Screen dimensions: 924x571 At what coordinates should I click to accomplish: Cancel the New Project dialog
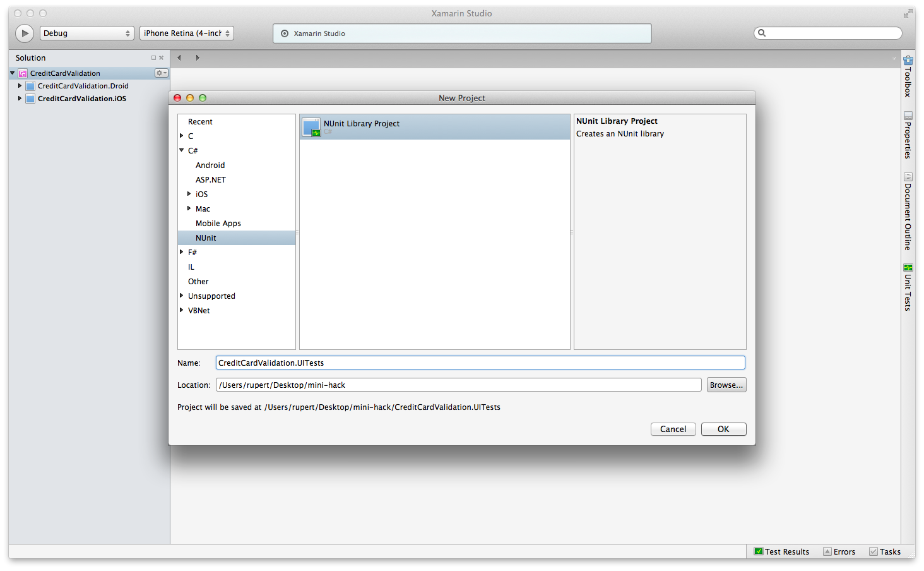[x=673, y=430]
